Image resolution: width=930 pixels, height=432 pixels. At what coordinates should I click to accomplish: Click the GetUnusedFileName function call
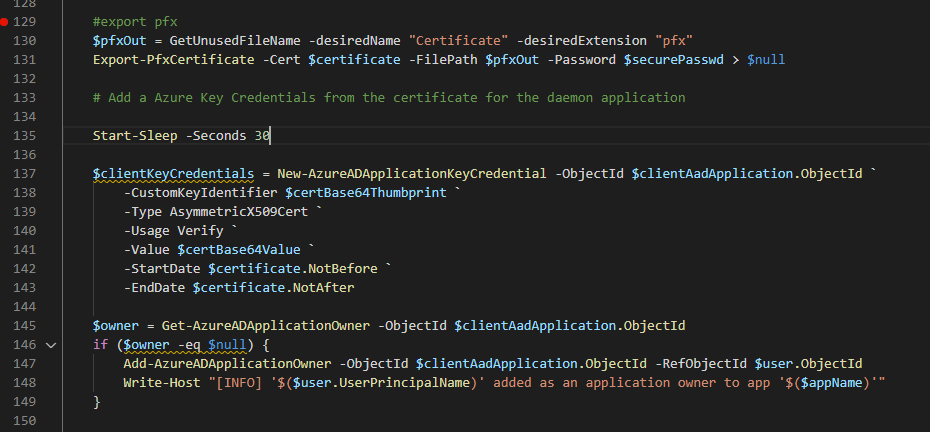235,41
